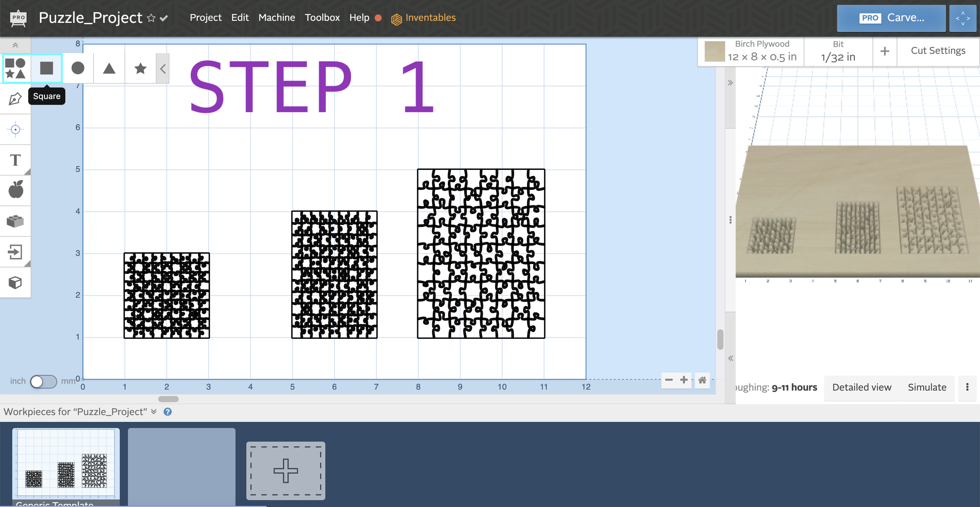
Task: Open the design library apple icon
Action: [15, 190]
